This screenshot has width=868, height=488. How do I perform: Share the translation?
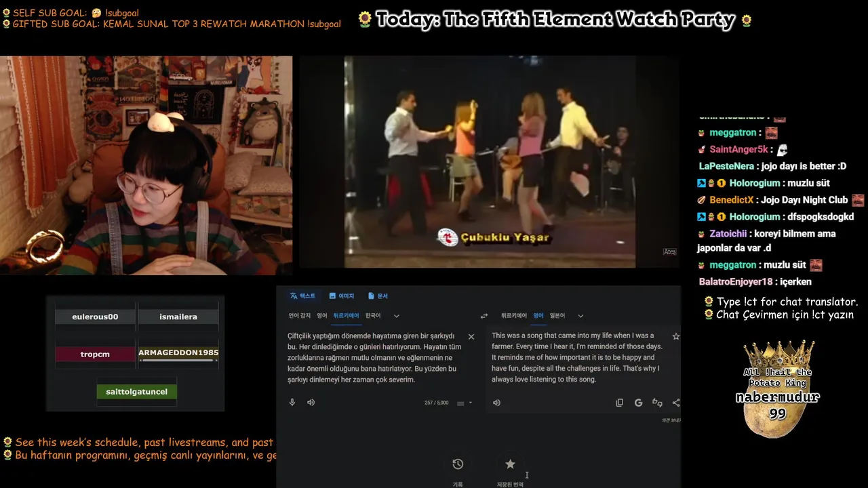pos(676,403)
